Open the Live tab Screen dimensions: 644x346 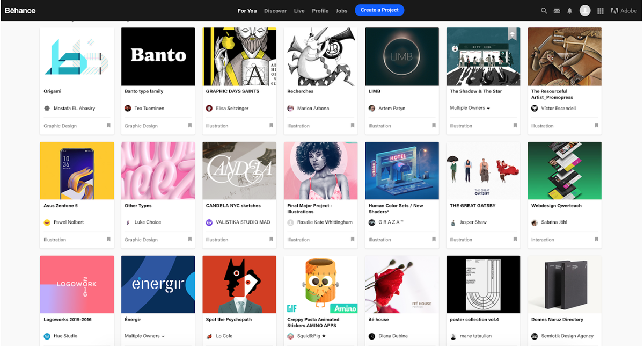[x=299, y=11]
